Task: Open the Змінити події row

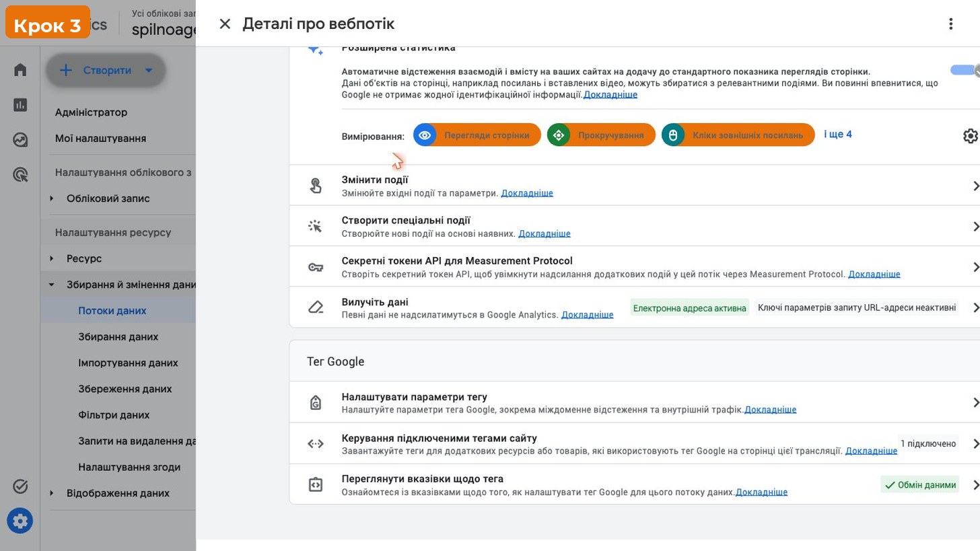Action: click(x=635, y=186)
